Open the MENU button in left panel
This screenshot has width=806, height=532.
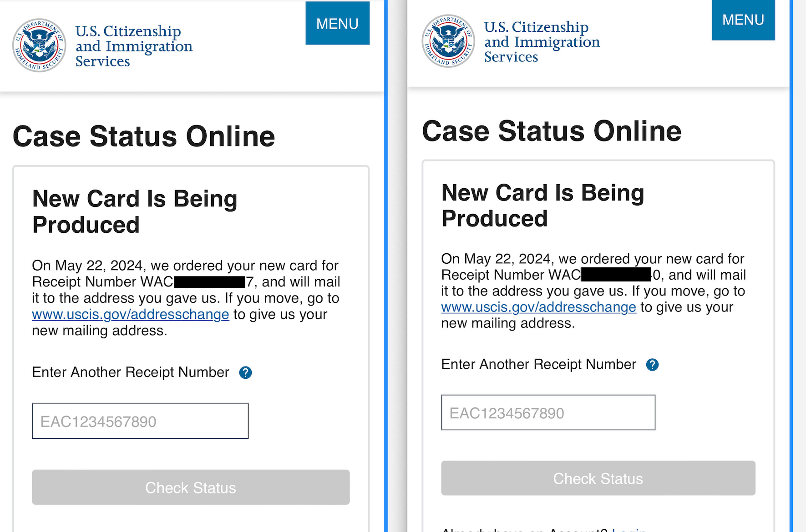pos(337,23)
